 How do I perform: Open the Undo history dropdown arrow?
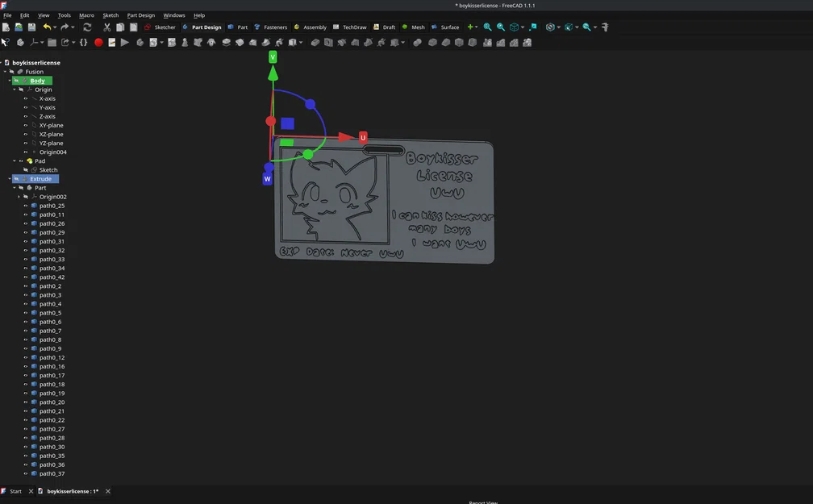click(55, 27)
